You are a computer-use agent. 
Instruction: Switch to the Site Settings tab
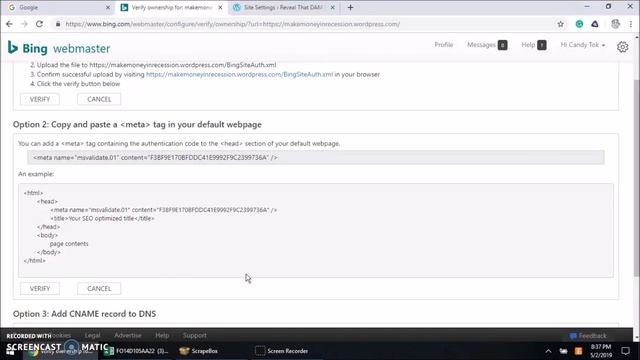click(284, 7)
